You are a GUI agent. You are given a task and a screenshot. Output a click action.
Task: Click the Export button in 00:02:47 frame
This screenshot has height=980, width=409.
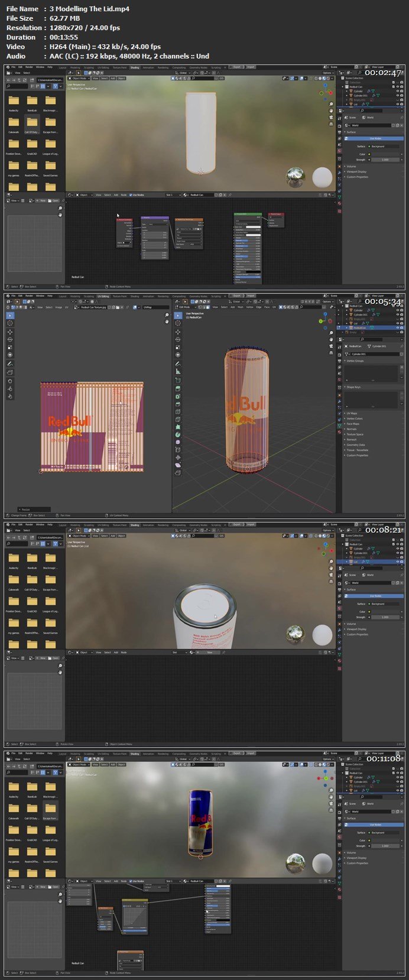point(236,67)
